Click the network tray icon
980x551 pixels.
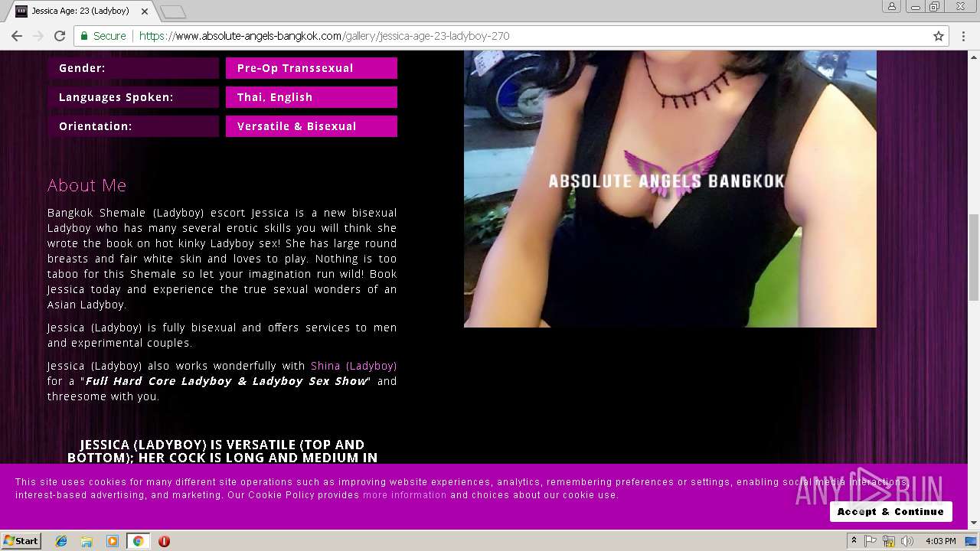(x=889, y=541)
